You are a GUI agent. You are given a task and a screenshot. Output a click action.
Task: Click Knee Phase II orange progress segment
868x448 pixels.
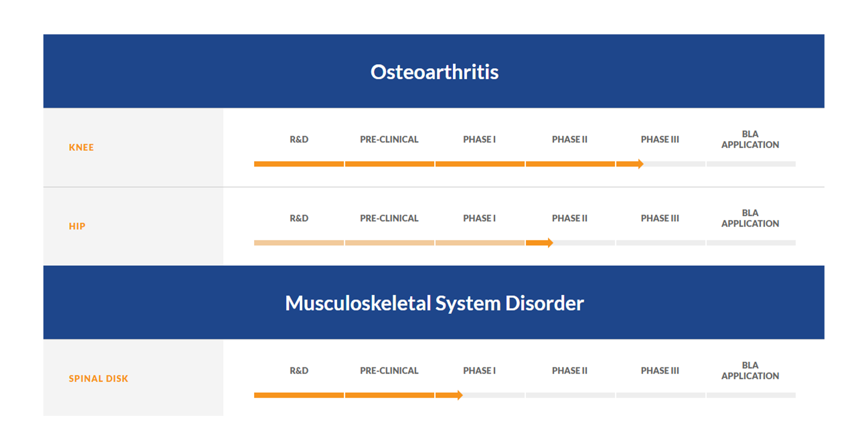pos(570,164)
